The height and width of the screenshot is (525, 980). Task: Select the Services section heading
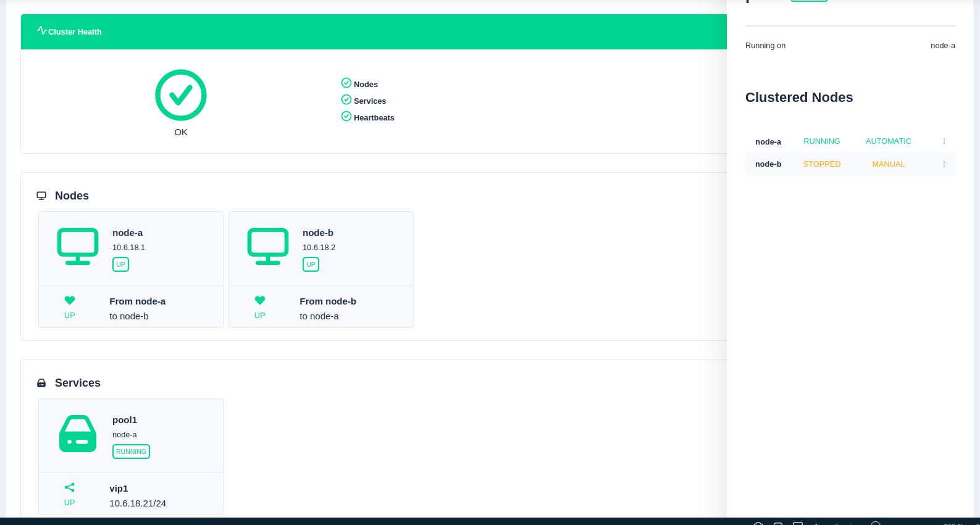(x=77, y=383)
